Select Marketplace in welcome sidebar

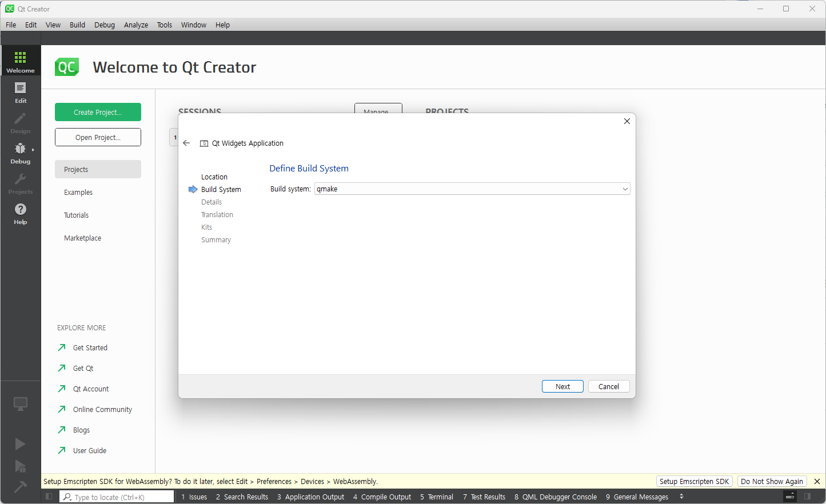98,238
